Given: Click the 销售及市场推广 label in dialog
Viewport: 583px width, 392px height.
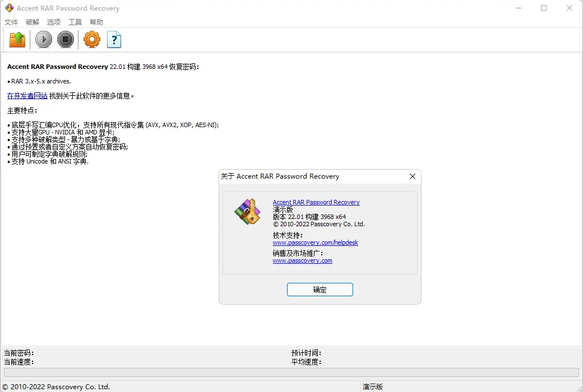Looking at the screenshot, I should [x=298, y=254].
